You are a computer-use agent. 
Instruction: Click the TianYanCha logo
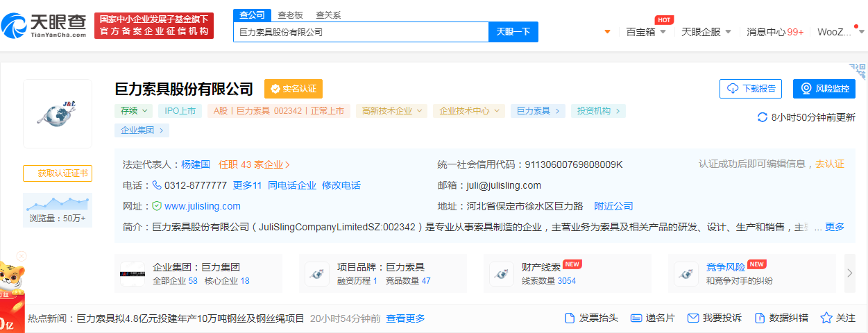click(x=44, y=26)
